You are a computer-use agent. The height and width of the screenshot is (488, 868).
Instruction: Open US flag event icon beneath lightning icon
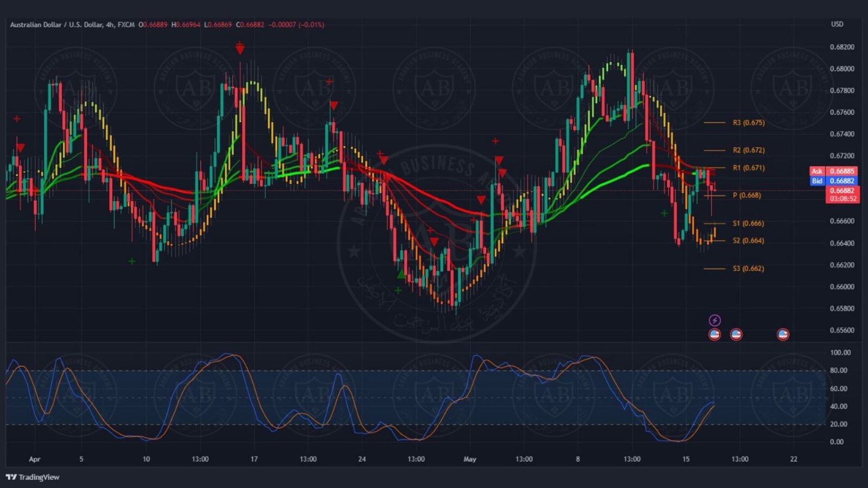[715, 334]
